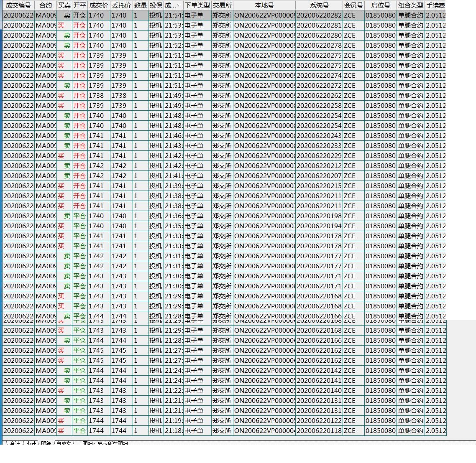
Task: Select system number 202006220272 cell
Action: coord(319,85)
